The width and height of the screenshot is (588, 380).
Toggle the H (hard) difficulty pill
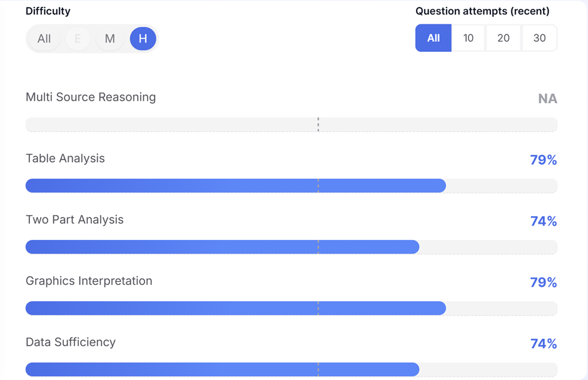tap(143, 39)
